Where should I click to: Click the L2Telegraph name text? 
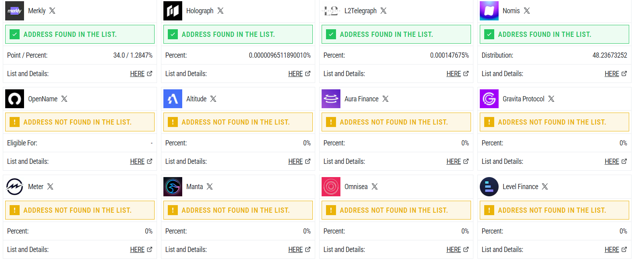pyautogui.click(x=360, y=11)
